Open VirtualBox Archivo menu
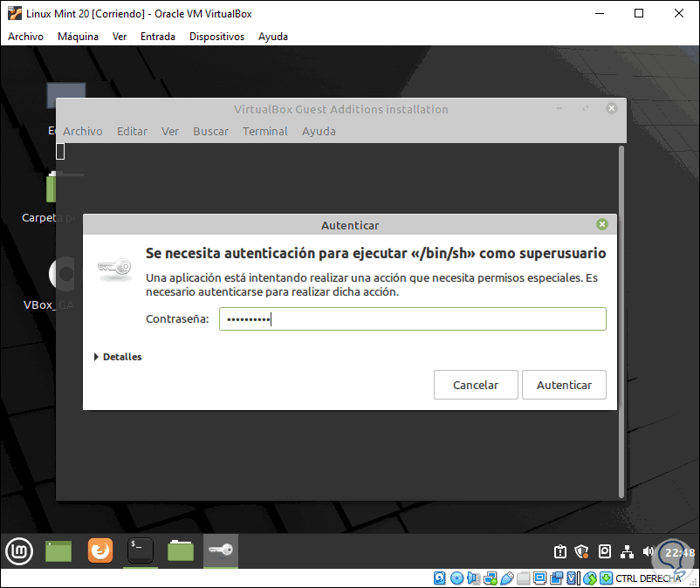This screenshot has width=700, height=588. click(x=26, y=37)
